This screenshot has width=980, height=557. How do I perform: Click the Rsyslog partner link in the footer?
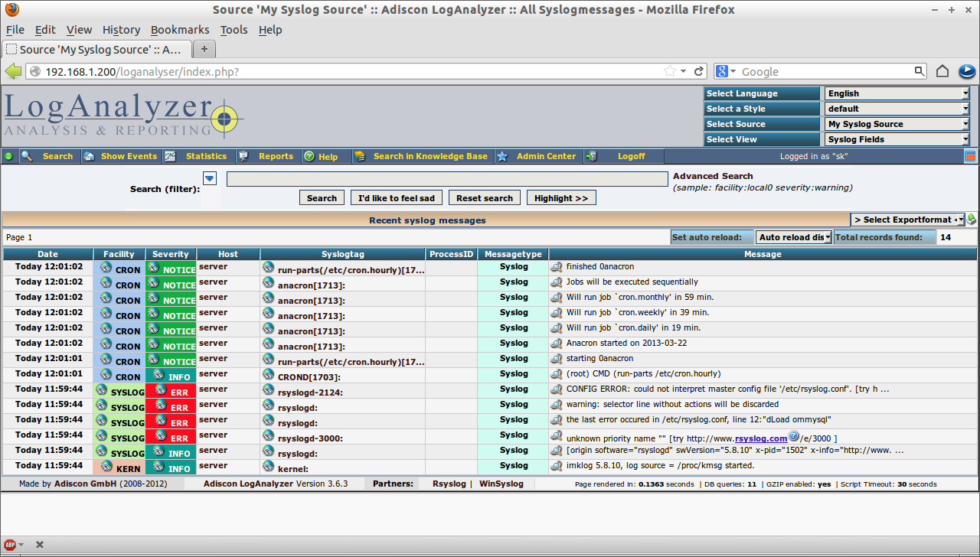(x=449, y=484)
